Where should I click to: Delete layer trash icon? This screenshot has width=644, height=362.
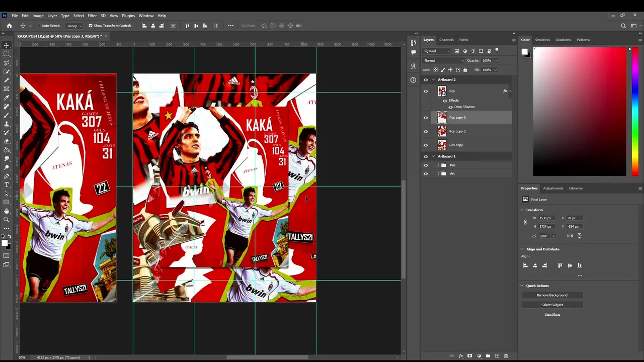pos(506,356)
